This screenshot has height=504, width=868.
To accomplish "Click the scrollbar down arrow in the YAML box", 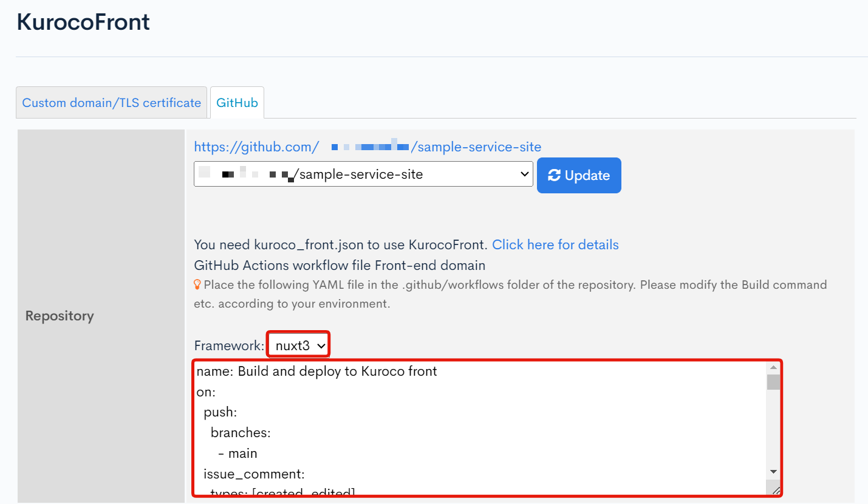I will pos(773,471).
